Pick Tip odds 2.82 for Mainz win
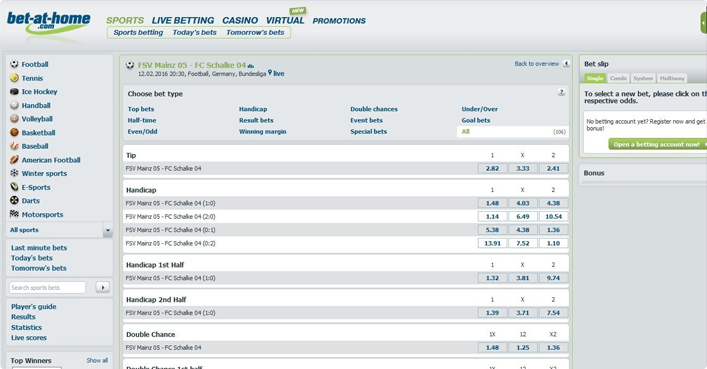Screen dimensions: 707x369 [492, 168]
